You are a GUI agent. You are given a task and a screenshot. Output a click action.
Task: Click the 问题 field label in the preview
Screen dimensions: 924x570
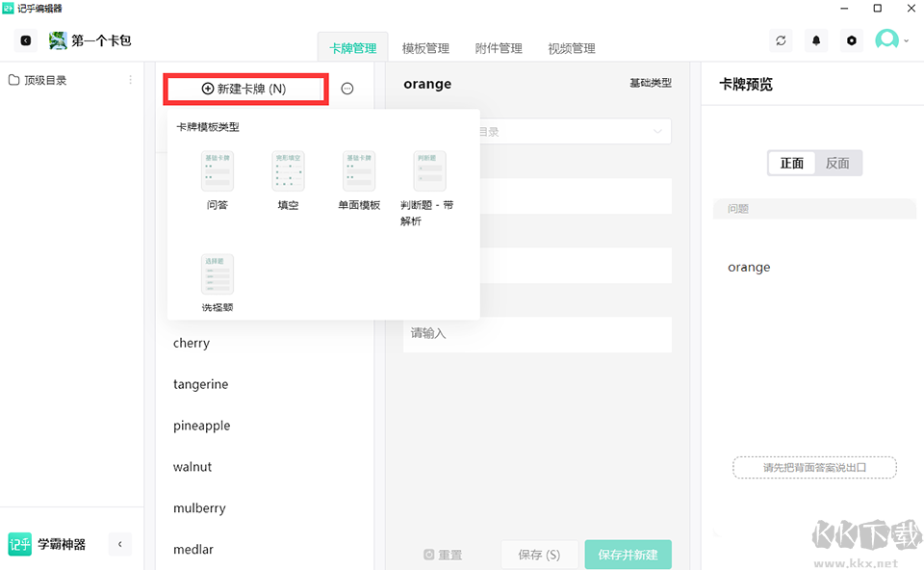[738, 209]
